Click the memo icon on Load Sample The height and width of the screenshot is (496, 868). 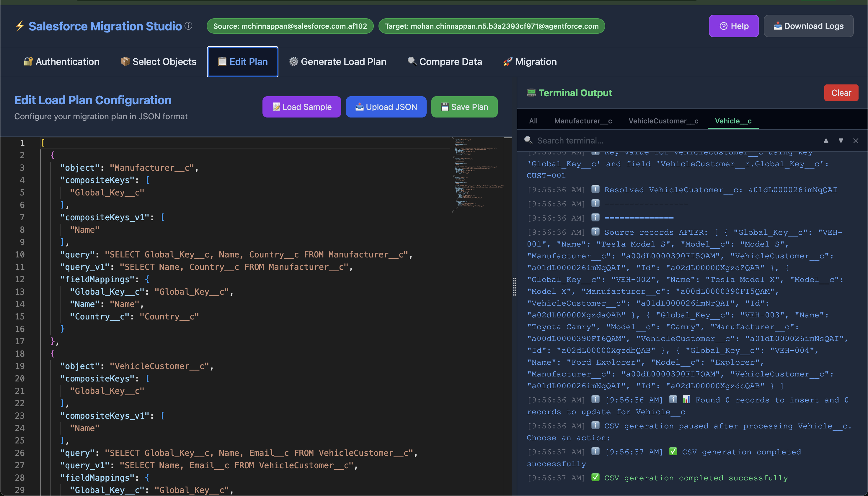(x=276, y=107)
